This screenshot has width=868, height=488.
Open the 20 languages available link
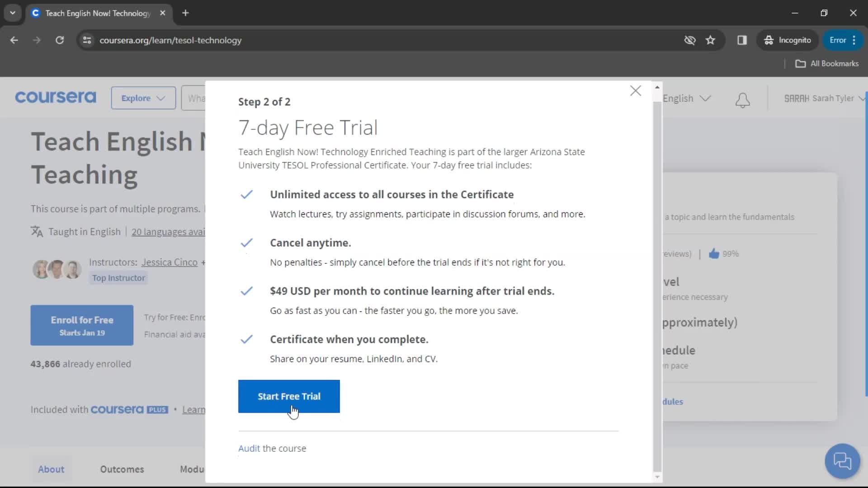168,232
